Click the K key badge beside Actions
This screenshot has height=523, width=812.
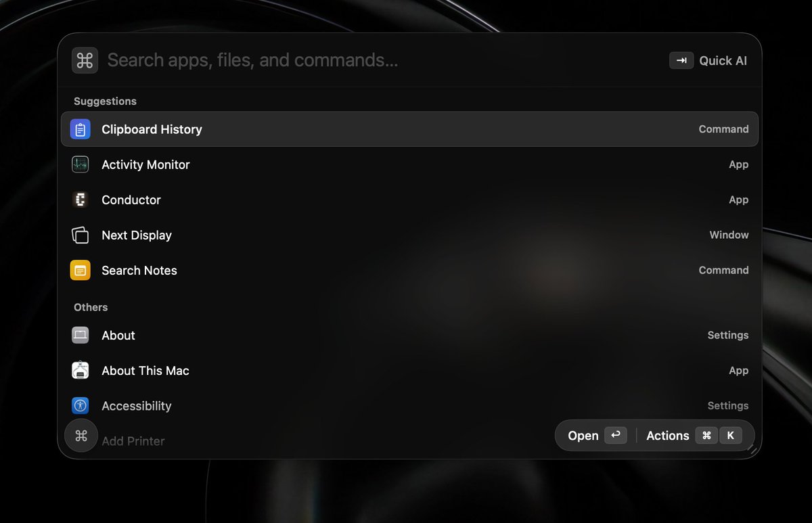730,436
